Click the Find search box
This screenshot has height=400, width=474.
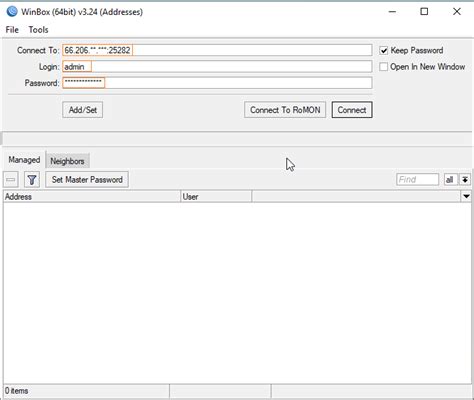(x=418, y=180)
